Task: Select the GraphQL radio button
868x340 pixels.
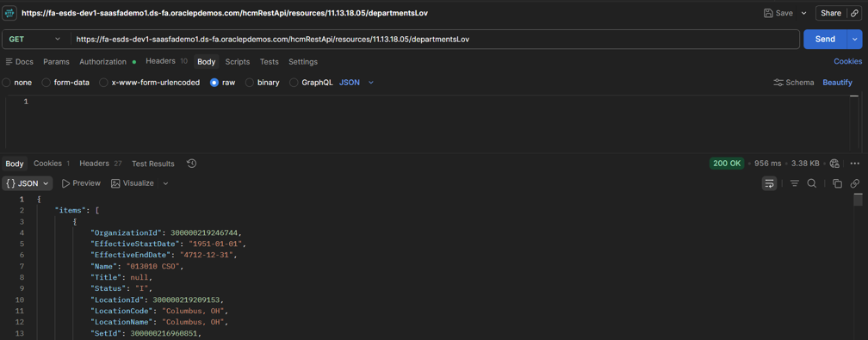Action: pyautogui.click(x=294, y=83)
